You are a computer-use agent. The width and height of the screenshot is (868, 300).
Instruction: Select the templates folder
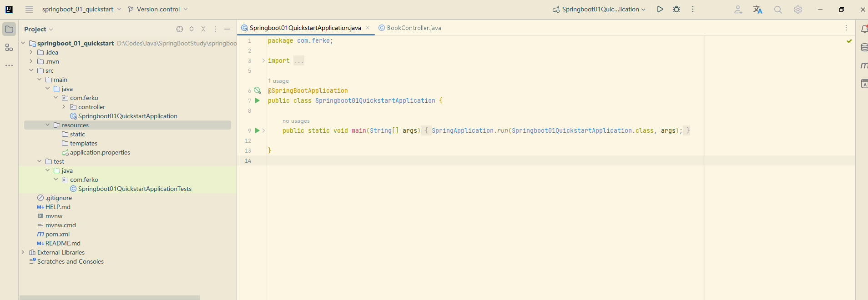tap(83, 143)
